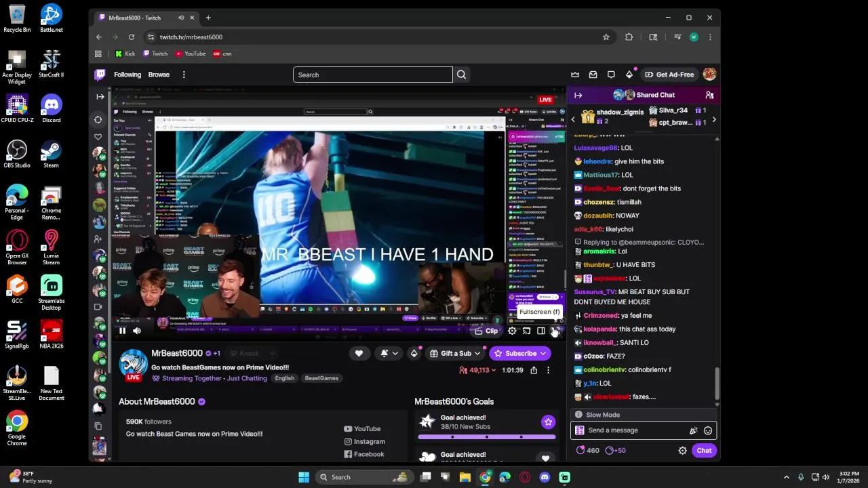
Task: Open the YouTube bookmark
Action: [x=190, y=54]
